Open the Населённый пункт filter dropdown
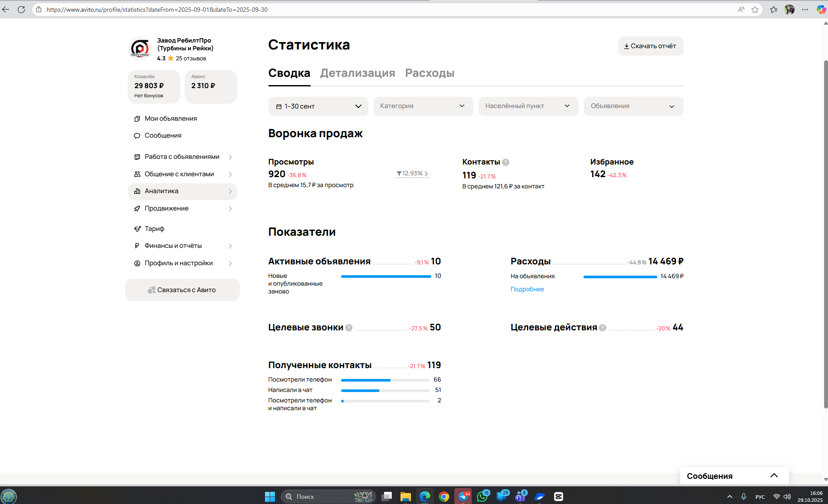This screenshot has width=828, height=504. tap(528, 106)
